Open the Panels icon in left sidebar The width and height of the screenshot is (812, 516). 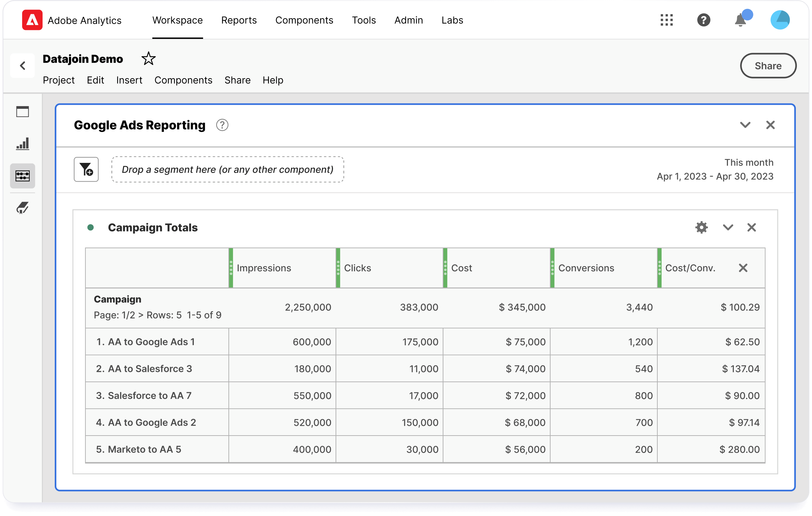(x=23, y=112)
